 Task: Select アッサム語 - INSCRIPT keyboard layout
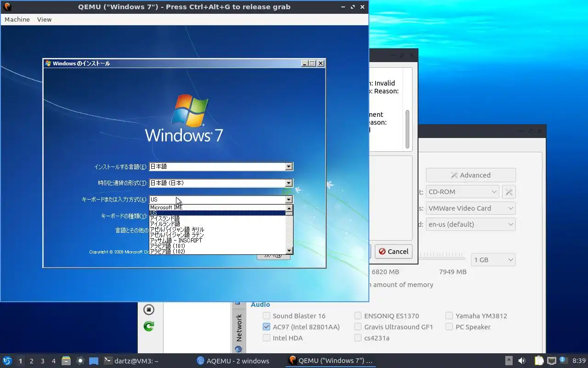point(217,241)
